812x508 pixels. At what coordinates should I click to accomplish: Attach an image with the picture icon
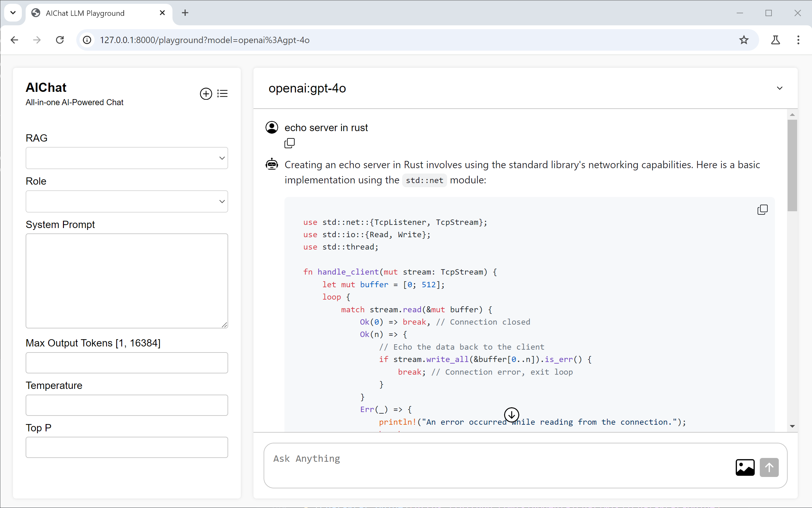[x=745, y=467]
